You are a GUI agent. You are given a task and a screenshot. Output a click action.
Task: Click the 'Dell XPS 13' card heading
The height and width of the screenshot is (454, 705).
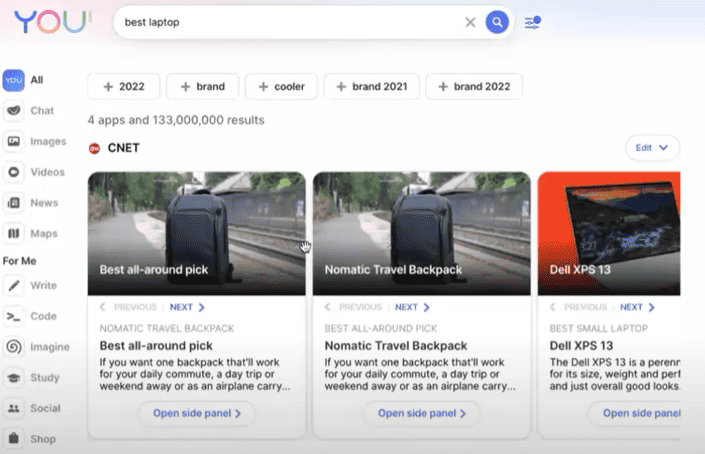[581, 346]
